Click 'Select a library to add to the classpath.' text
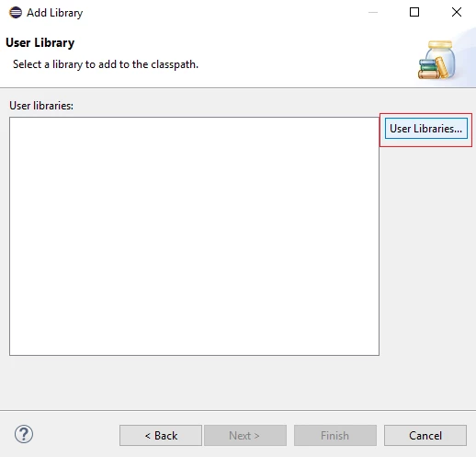 click(106, 64)
